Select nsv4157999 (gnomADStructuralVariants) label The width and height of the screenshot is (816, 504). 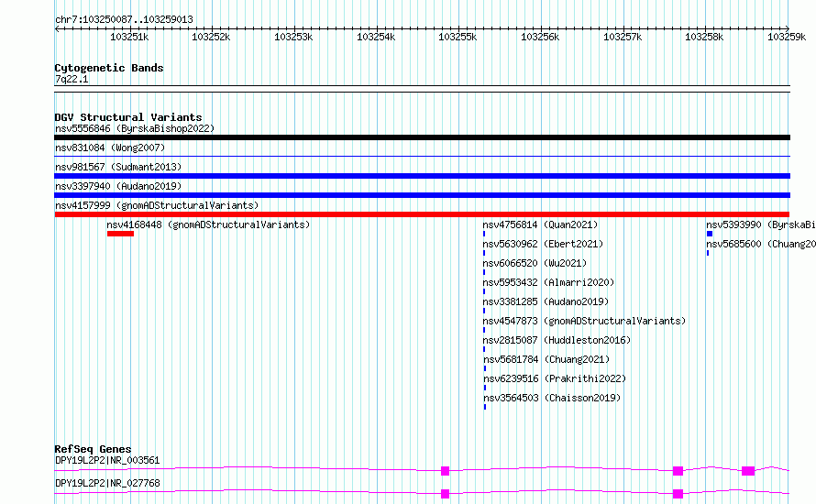point(157,205)
